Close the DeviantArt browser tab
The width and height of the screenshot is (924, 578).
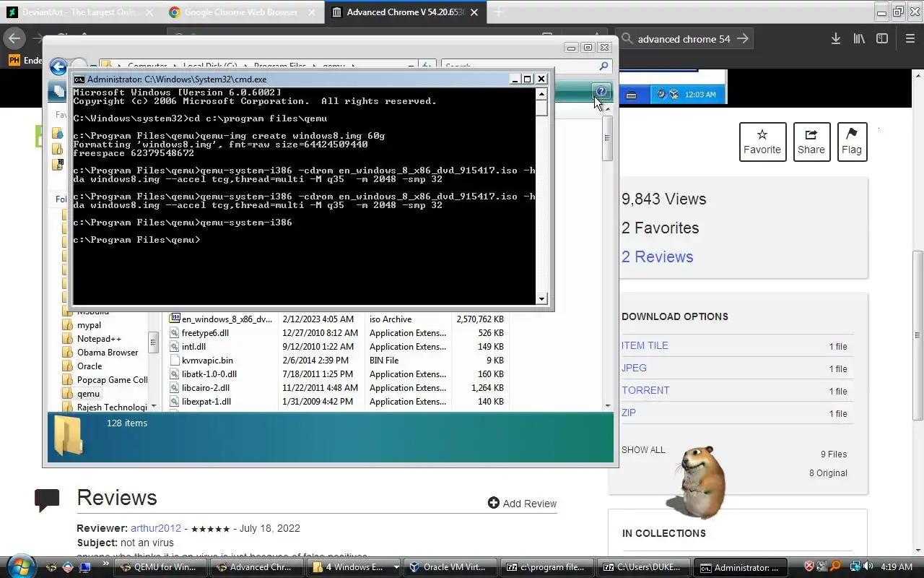click(149, 12)
